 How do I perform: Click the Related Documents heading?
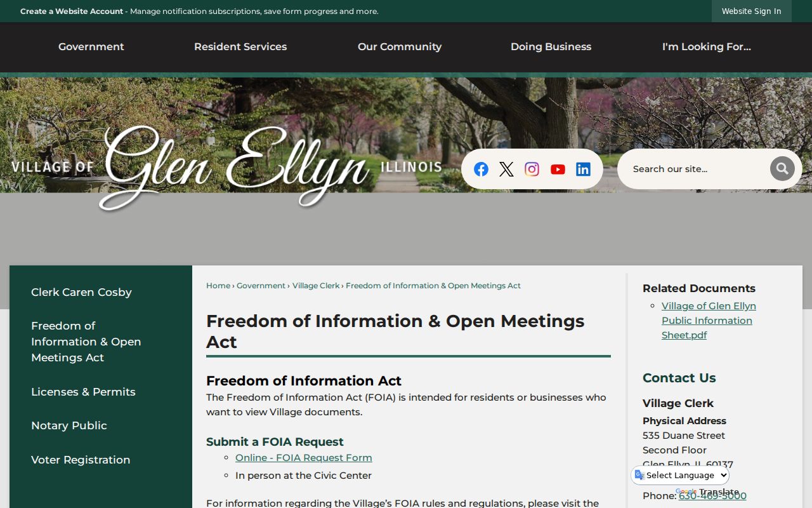point(699,288)
